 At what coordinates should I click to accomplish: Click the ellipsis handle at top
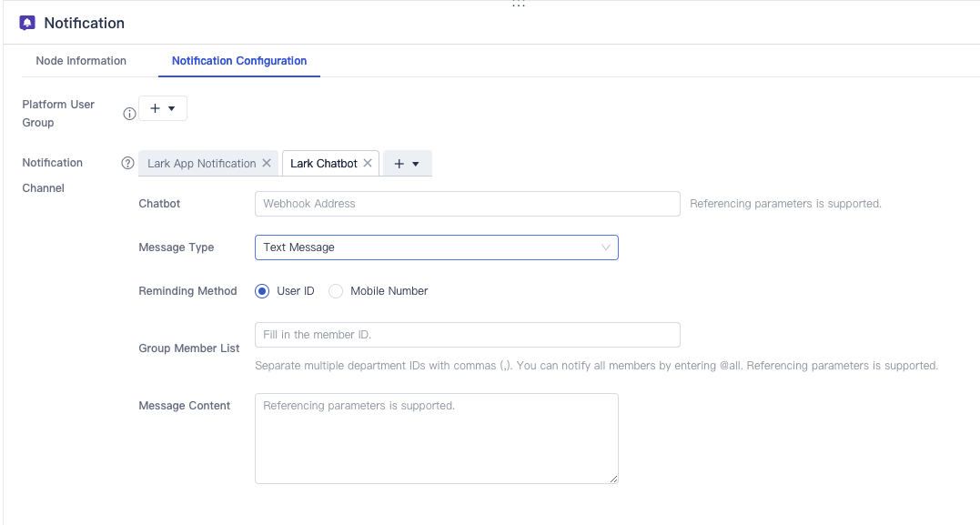pos(518,5)
